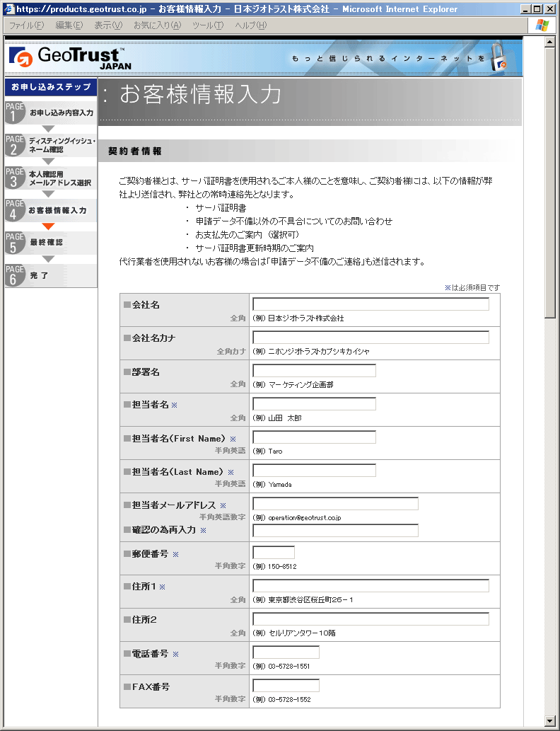Close the Internet Explorer window
Screen dimensions: 560x731
[x=549, y=9]
